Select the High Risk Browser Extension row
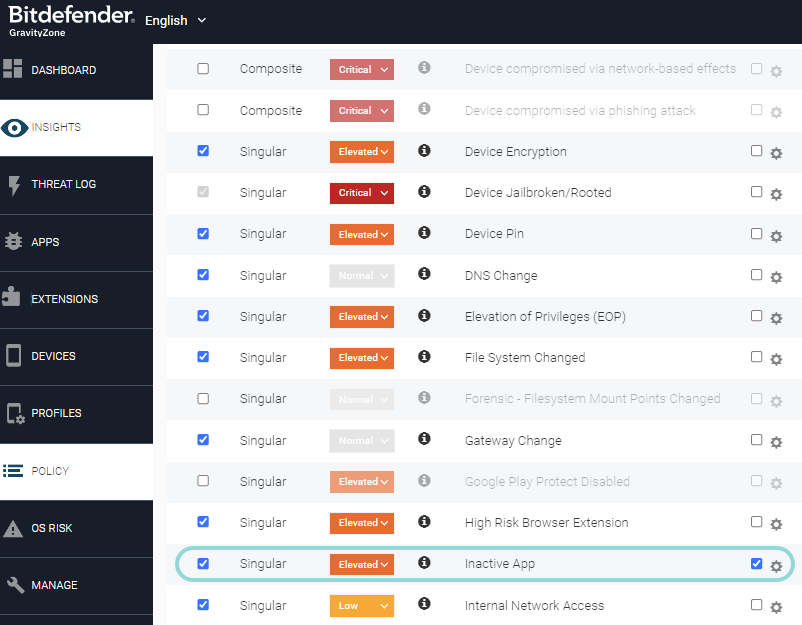 pyautogui.click(x=546, y=522)
